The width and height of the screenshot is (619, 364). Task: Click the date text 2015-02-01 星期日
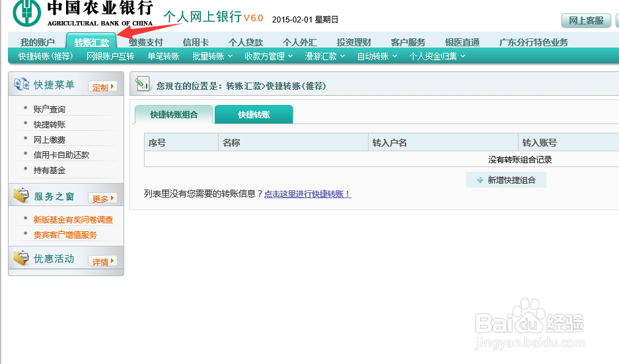point(305,19)
